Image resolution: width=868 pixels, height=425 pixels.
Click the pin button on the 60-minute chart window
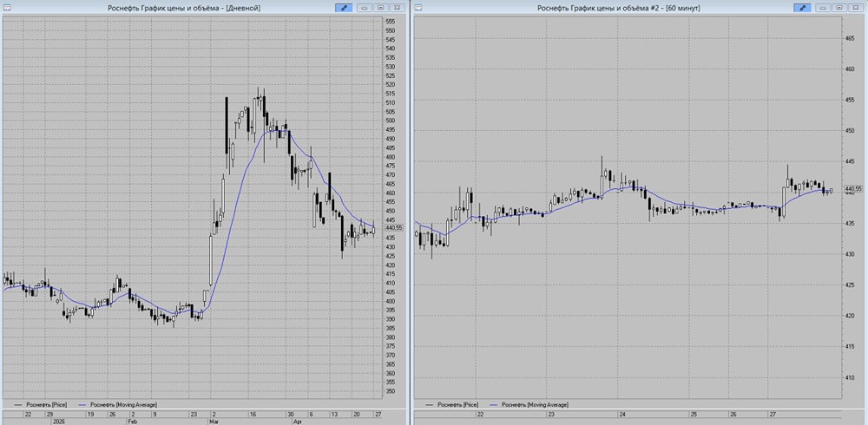pyautogui.click(x=802, y=7)
